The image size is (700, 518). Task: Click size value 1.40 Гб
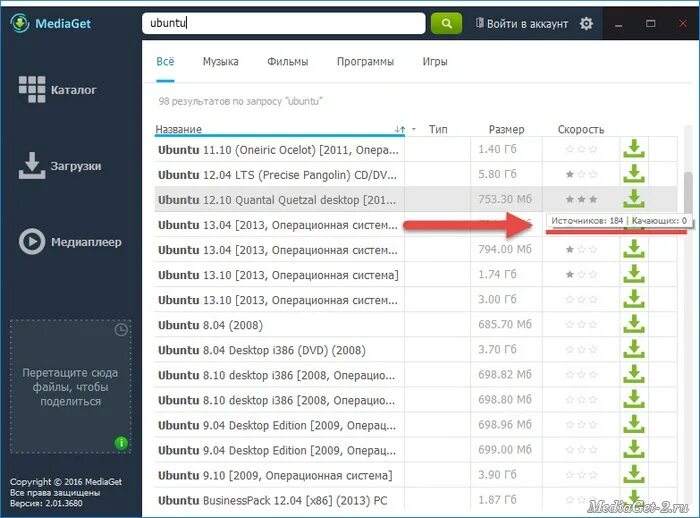point(497,149)
